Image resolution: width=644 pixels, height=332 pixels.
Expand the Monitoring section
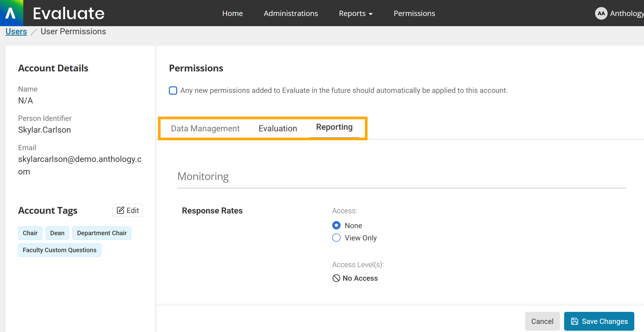tap(203, 176)
